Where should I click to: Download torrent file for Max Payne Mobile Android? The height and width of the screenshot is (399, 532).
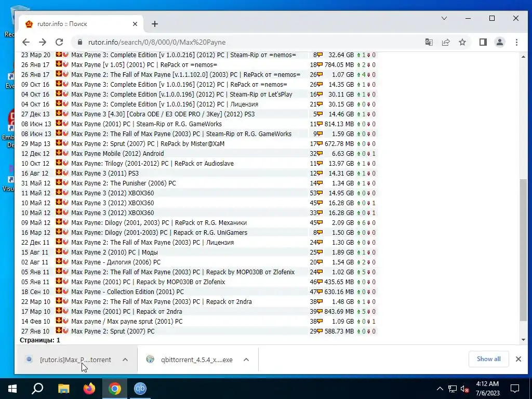tap(59, 153)
